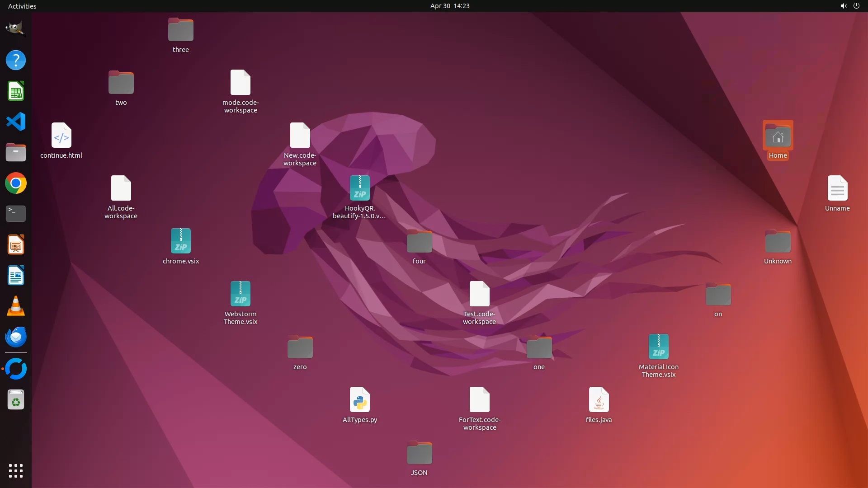Select the chrome.vsix archive
The height and width of the screenshot is (488, 868).
(x=180, y=241)
